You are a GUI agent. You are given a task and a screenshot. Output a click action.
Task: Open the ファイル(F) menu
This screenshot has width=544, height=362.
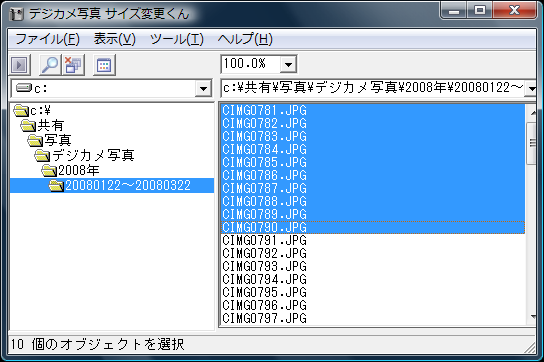(x=48, y=39)
